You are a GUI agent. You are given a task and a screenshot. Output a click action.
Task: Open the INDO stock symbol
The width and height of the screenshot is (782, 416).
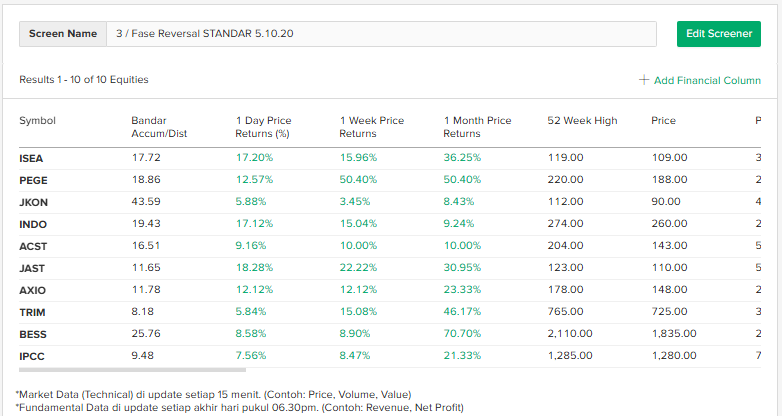point(33,224)
